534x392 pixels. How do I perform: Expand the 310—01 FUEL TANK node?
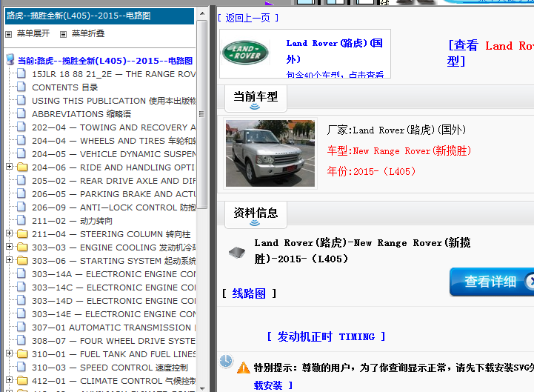10,353
